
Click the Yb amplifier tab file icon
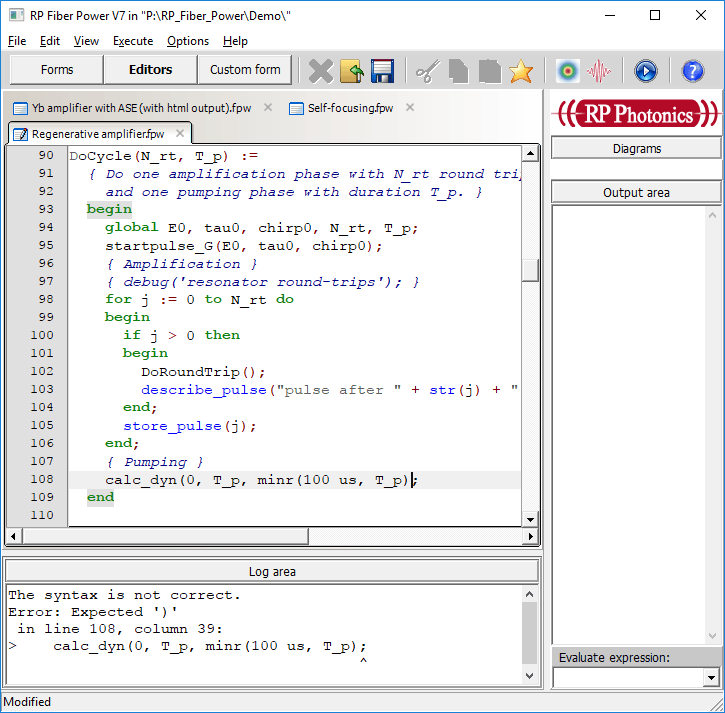[x=20, y=109]
